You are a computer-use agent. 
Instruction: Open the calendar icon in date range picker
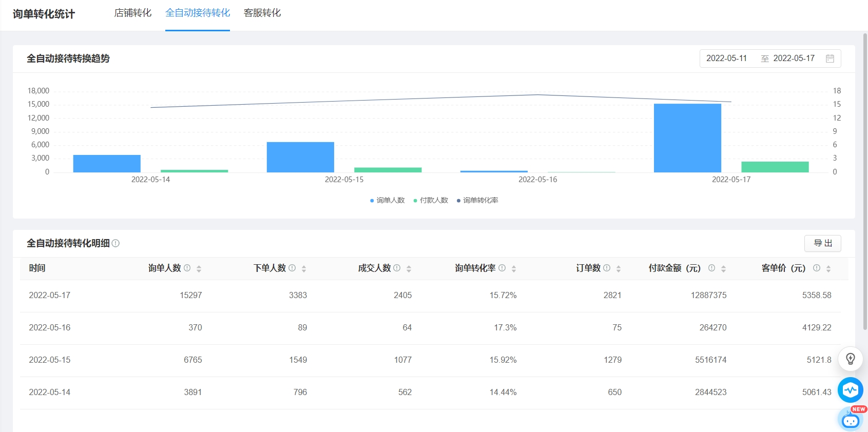click(830, 58)
